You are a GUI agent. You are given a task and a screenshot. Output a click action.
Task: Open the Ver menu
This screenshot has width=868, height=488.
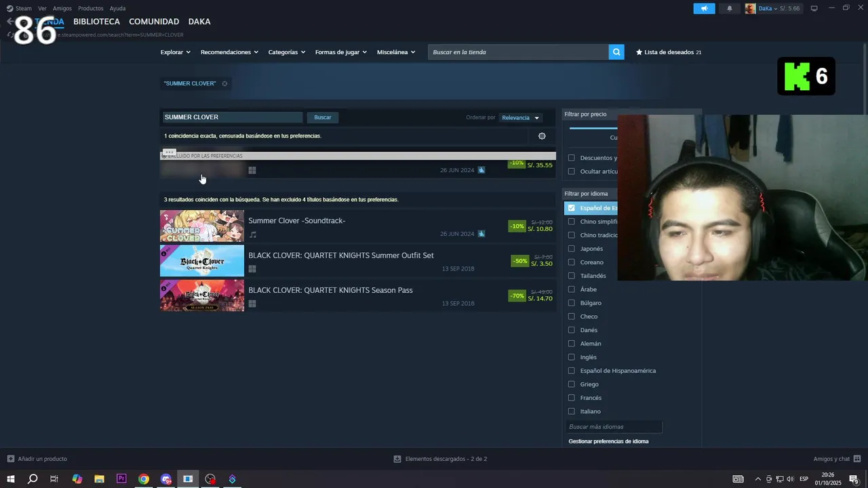click(x=42, y=8)
